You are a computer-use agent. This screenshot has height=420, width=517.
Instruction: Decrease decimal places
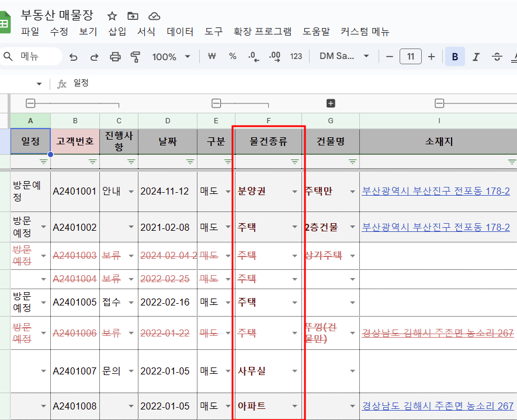click(x=252, y=57)
